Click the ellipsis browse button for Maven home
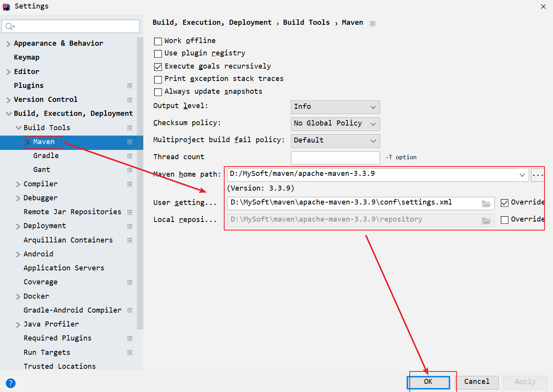 [x=538, y=175]
